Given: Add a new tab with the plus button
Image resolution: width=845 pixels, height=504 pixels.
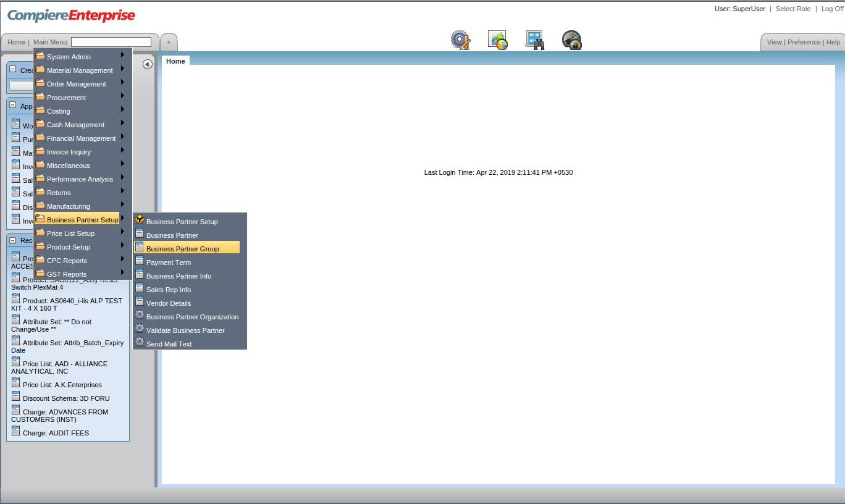Looking at the screenshot, I should coord(169,42).
